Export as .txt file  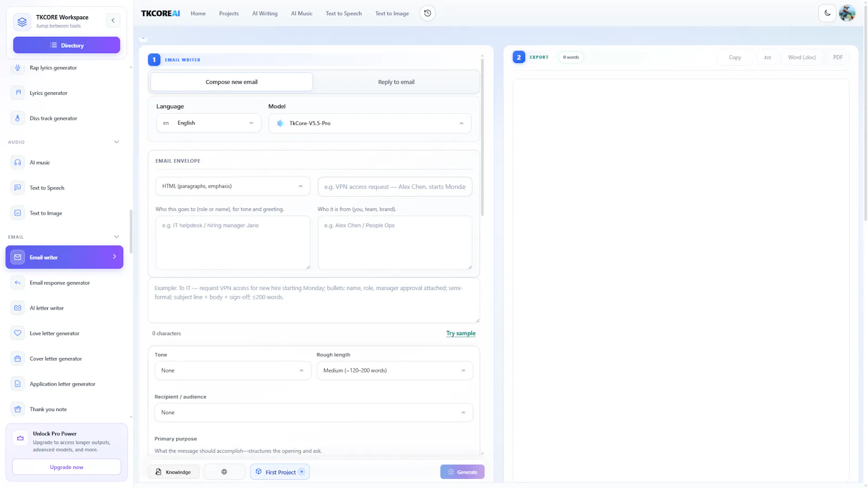click(767, 57)
